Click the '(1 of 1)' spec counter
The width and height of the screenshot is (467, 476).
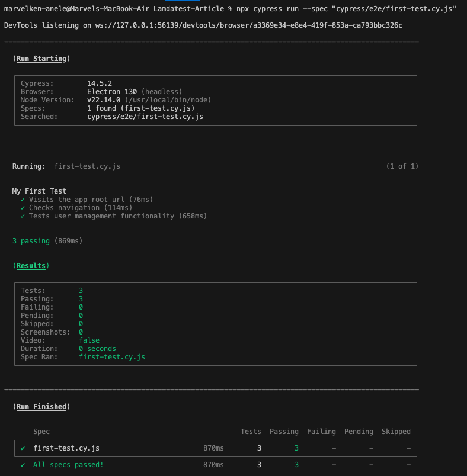tap(402, 166)
